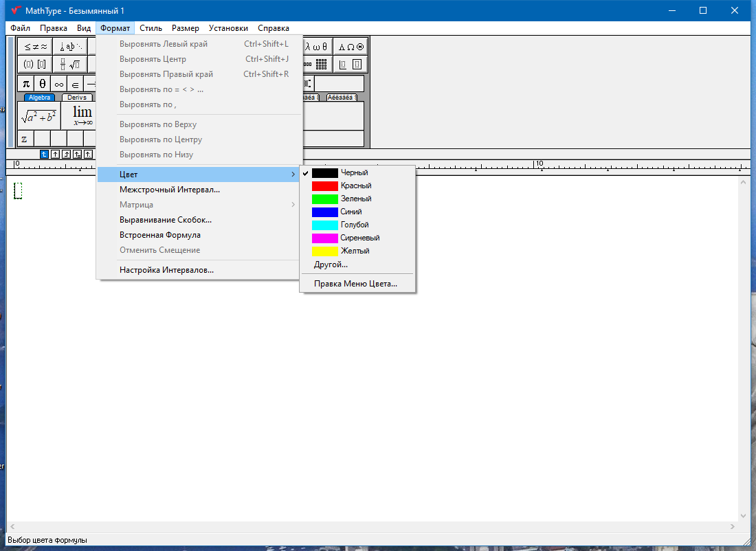Open Межстрочный Интервал... dialog
The image size is (756, 551).
pyautogui.click(x=199, y=190)
